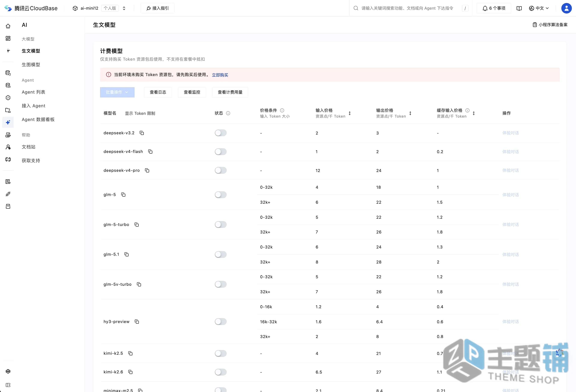Copy the deepseek-v4-pro model name
This screenshot has height=392, width=576.
(x=147, y=171)
